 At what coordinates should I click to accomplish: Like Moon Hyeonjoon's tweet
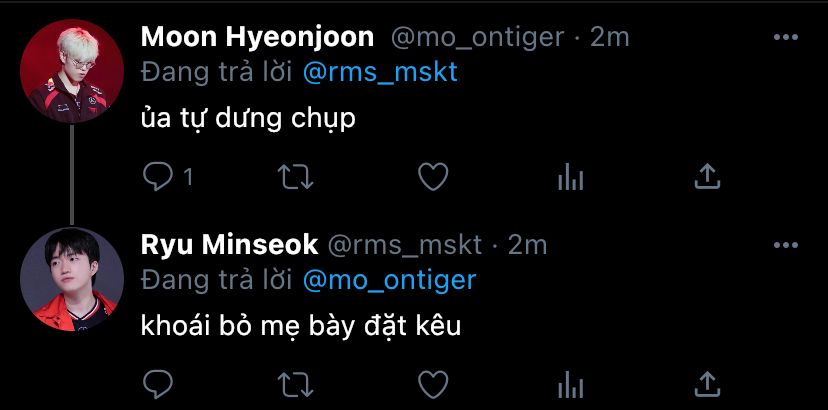(432, 177)
